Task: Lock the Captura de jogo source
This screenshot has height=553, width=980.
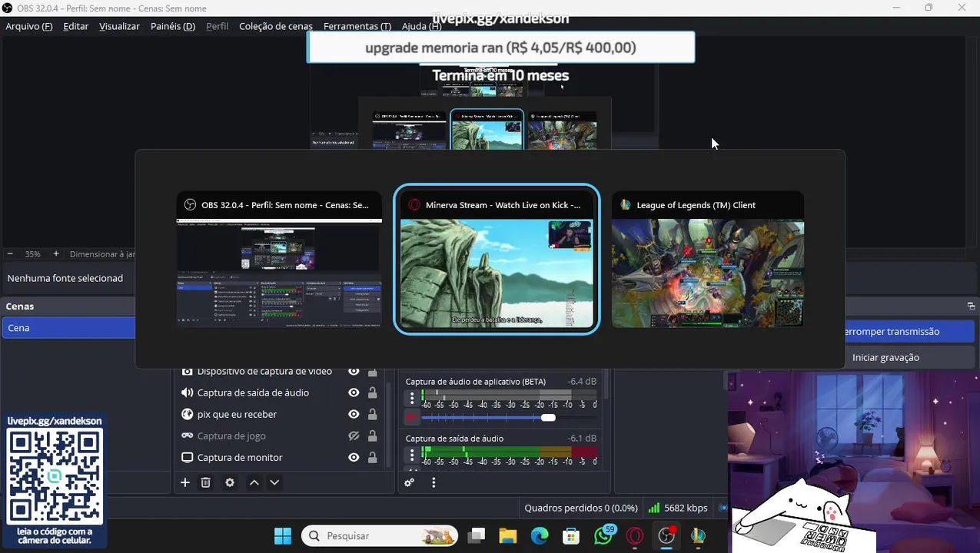Action: tap(372, 435)
